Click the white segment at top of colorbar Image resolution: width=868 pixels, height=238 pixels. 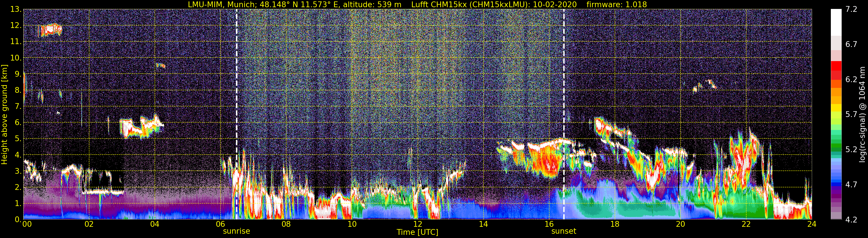(836, 22)
